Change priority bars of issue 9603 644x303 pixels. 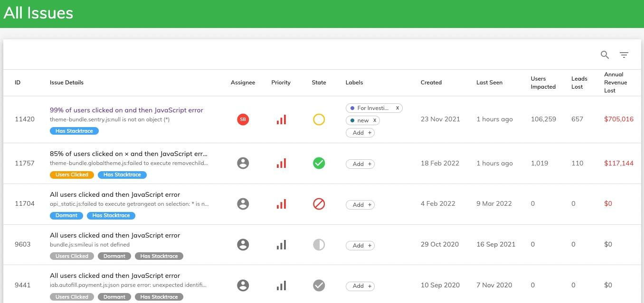point(281,245)
